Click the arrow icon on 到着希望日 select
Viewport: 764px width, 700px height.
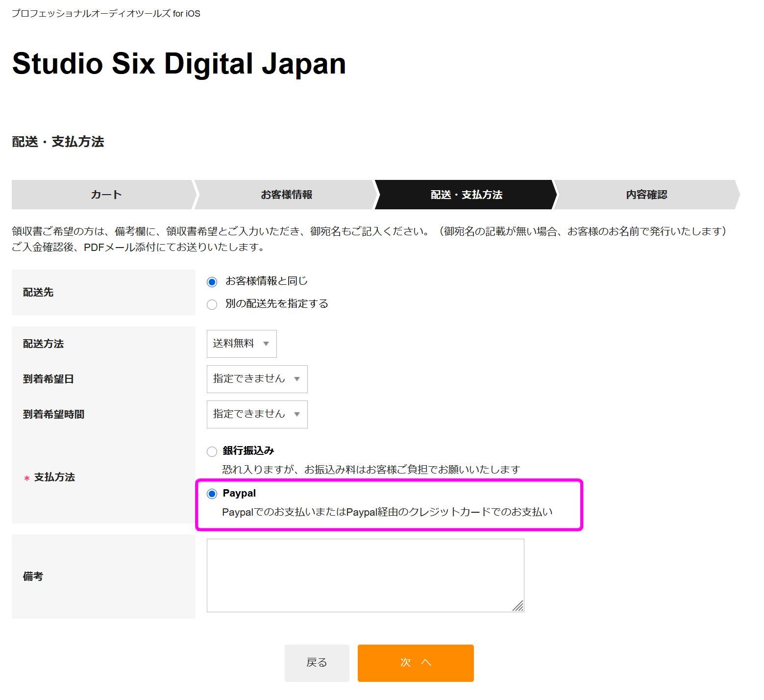[x=297, y=379]
